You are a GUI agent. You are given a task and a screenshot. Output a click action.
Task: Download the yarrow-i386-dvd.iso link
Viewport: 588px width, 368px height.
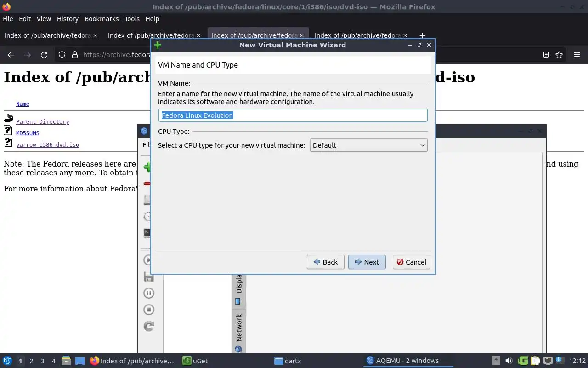pos(47,145)
